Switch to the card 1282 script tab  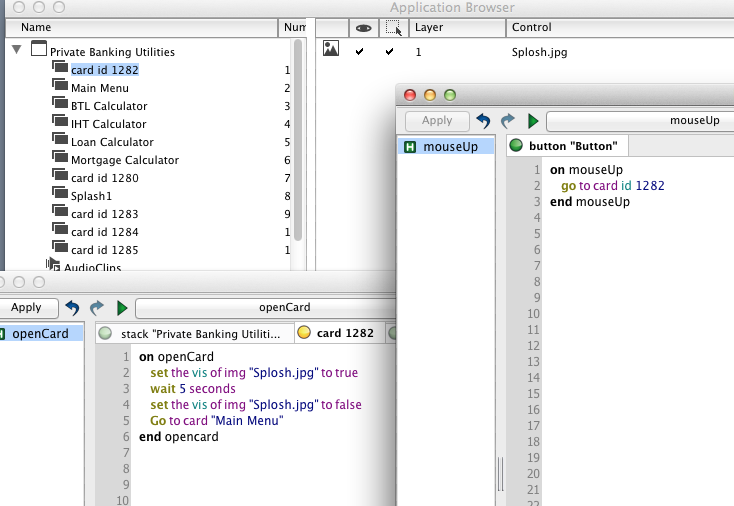point(340,333)
